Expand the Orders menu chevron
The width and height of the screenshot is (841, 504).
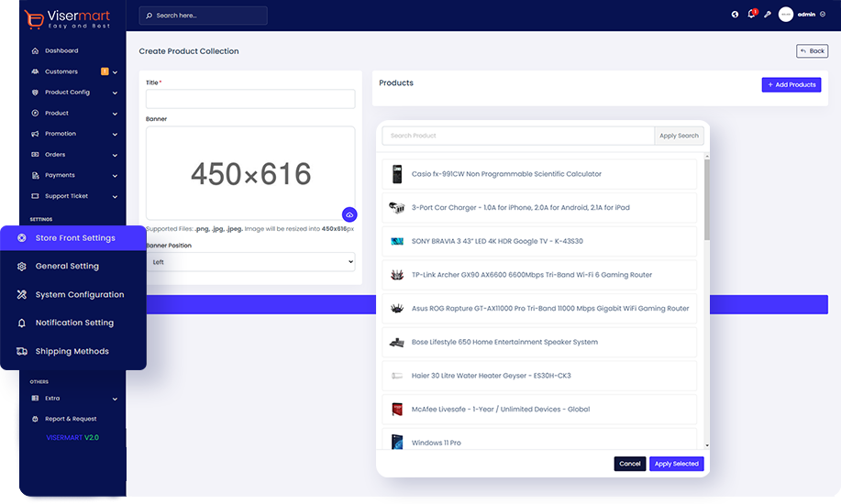point(115,155)
